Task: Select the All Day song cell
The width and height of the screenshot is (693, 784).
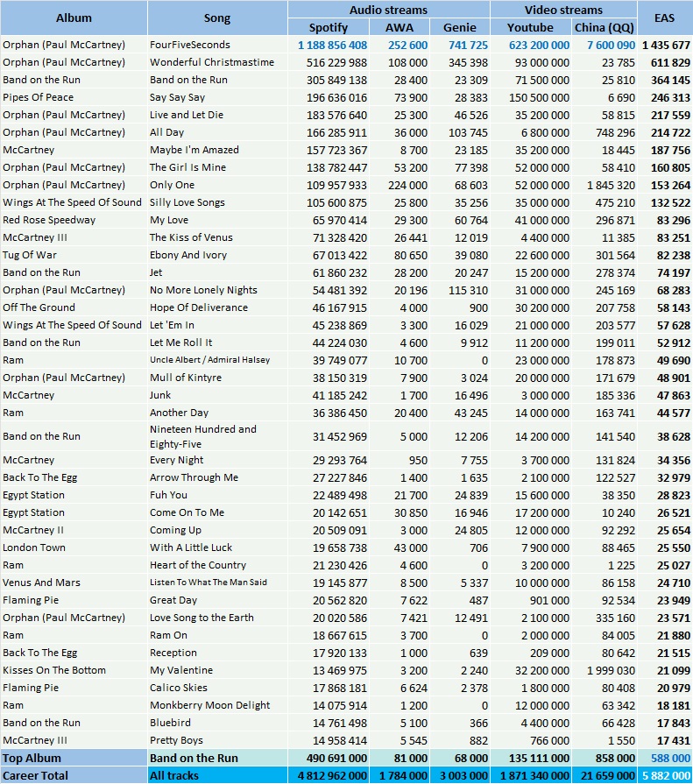Action: (217, 132)
